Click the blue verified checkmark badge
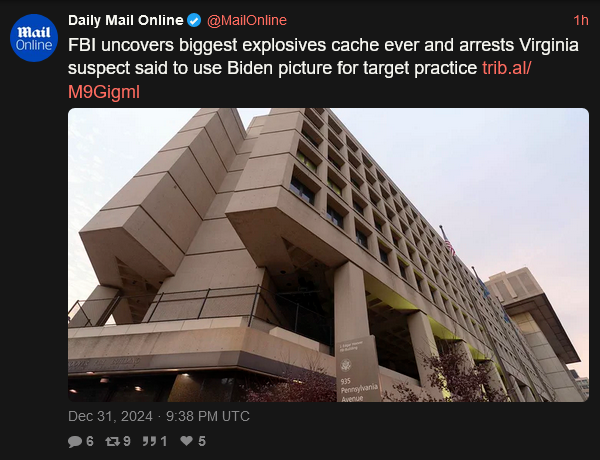Viewport: 600px width, 460px height. coord(194,20)
